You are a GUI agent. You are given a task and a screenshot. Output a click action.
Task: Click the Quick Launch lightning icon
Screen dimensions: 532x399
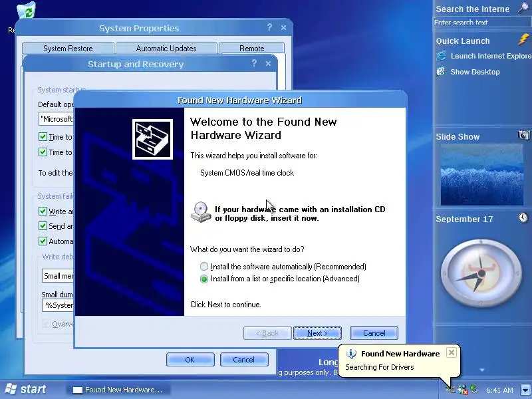tap(524, 40)
